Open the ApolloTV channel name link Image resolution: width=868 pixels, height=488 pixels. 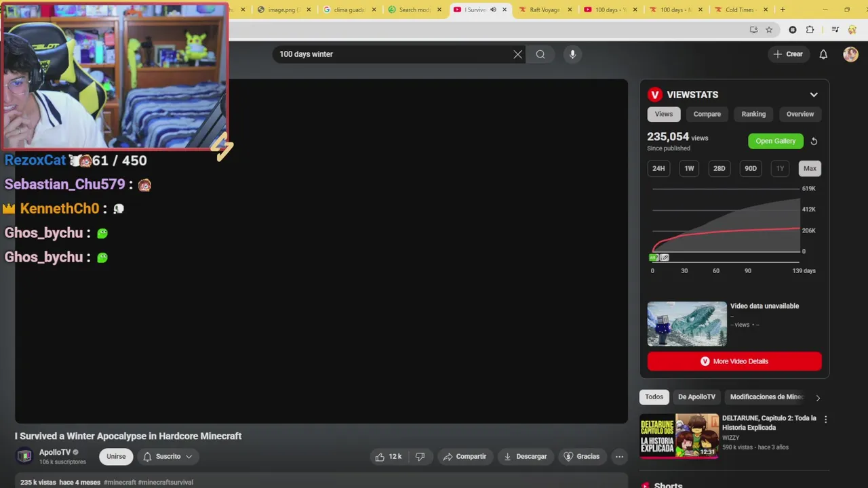coord(55,452)
